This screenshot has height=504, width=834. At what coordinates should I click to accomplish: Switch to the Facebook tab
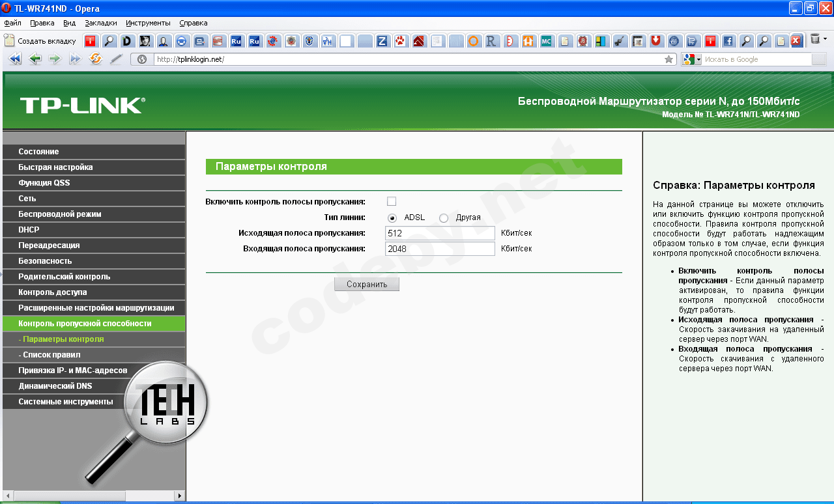point(729,41)
